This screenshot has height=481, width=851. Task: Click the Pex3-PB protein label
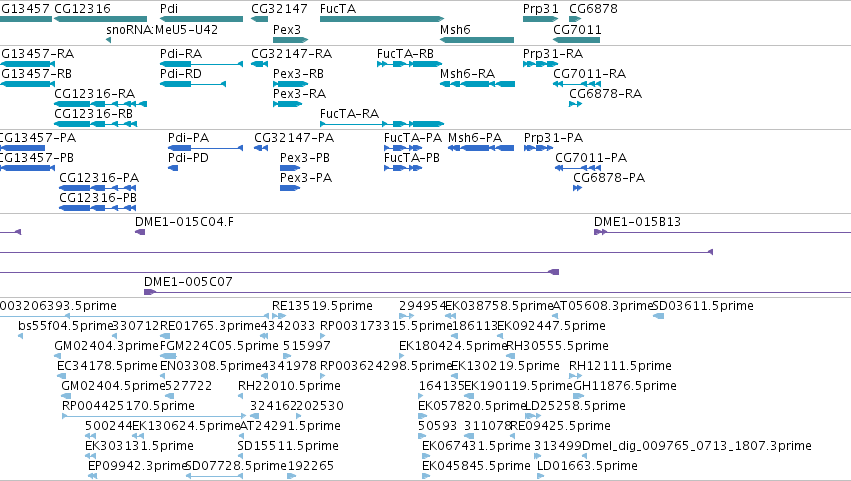(305, 157)
